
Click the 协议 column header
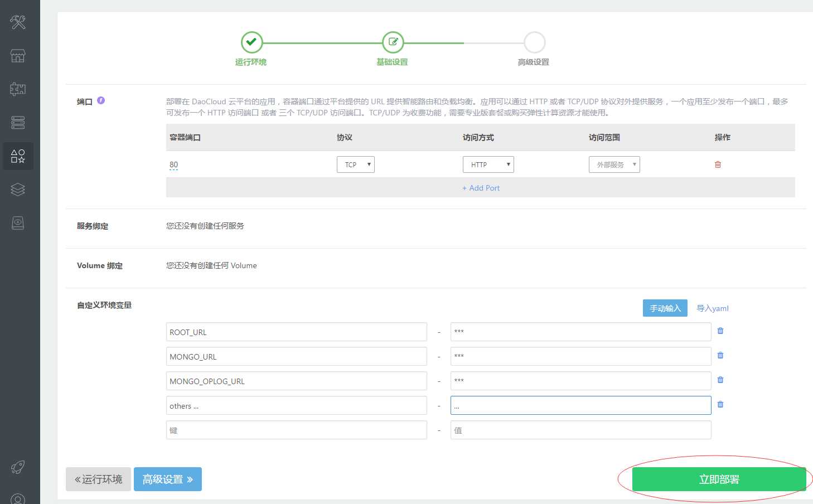(345, 137)
